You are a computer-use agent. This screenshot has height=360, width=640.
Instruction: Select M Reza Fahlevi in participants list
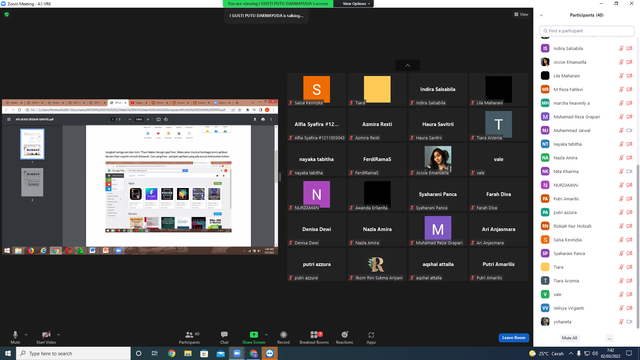(x=586, y=89)
